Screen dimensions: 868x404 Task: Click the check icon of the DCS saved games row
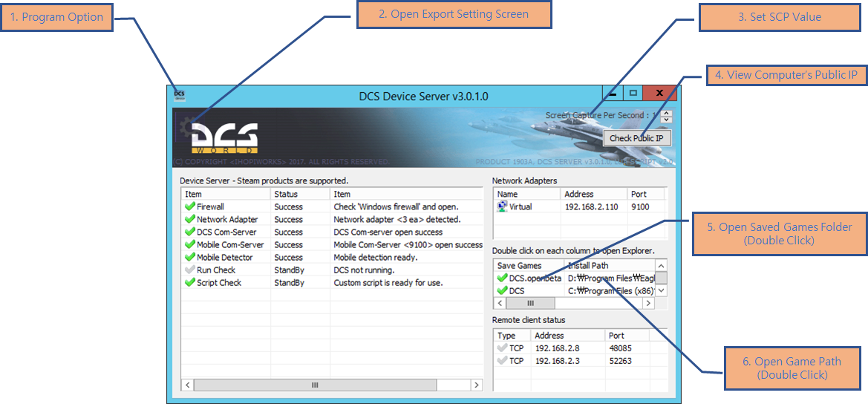coord(502,290)
